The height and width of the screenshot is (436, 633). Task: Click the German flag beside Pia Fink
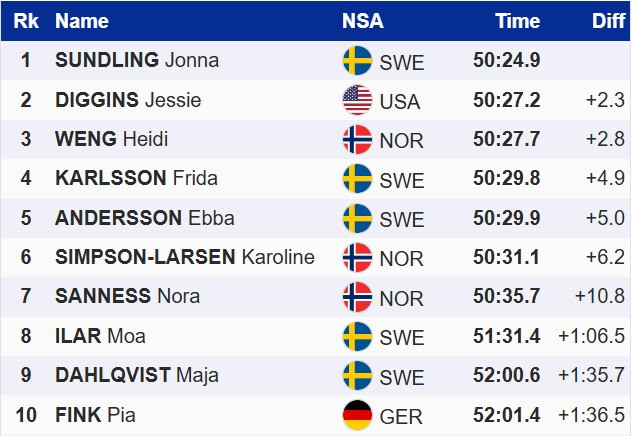click(x=357, y=414)
